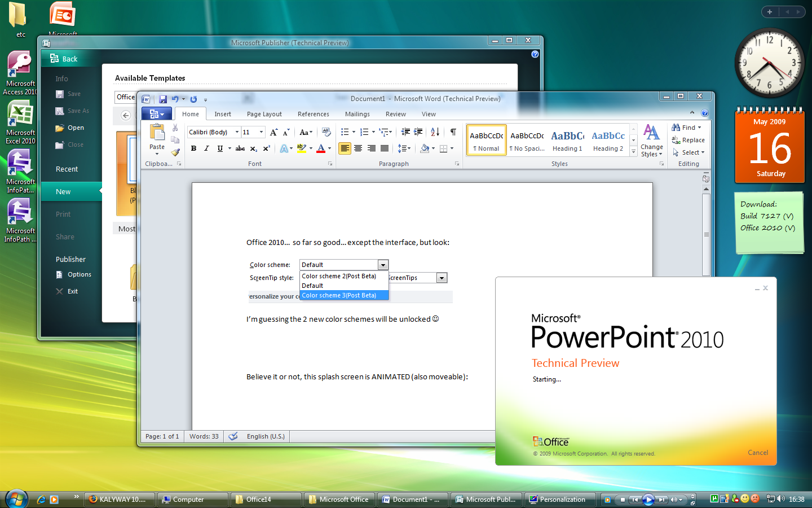Click Open in Publisher's side menu

[x=70, y=128]
